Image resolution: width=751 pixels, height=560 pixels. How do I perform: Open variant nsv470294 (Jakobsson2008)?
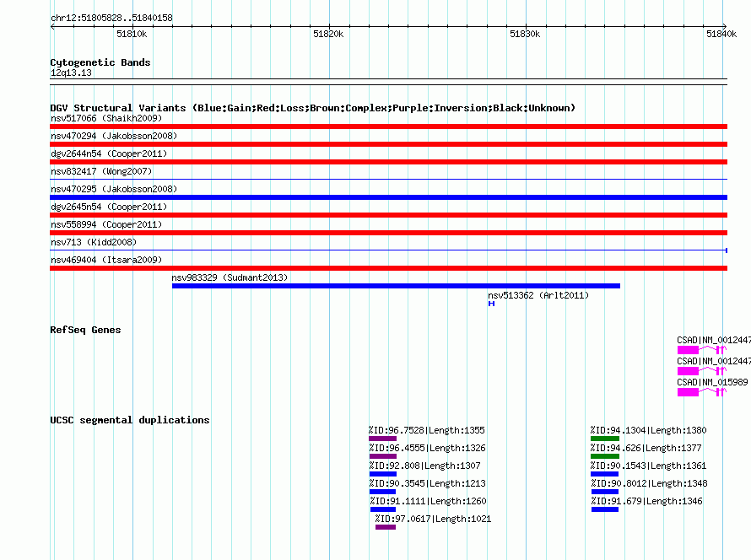(x=114, y=136)
